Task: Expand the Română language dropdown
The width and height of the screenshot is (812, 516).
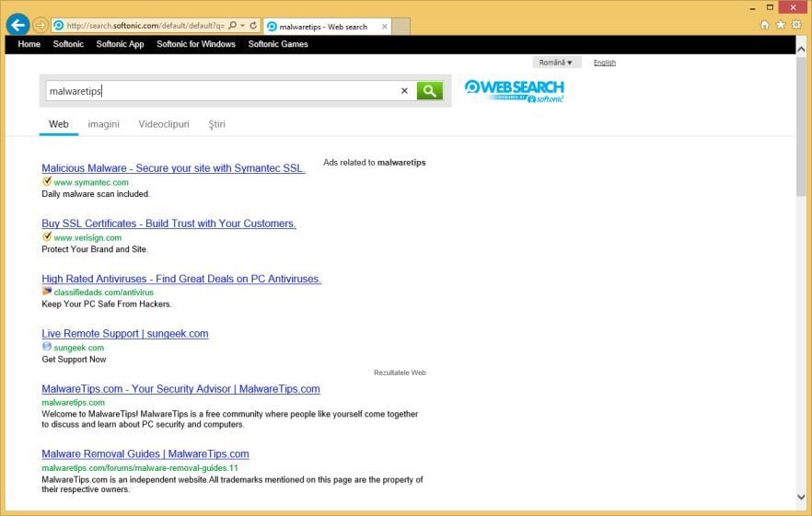Action: point(557,63)
